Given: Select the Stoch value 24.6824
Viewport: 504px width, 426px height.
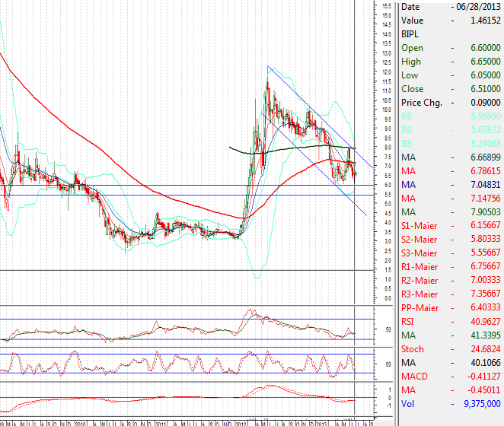Looking at the screenshot, I should pyautogui.click(x=486, y=349).
